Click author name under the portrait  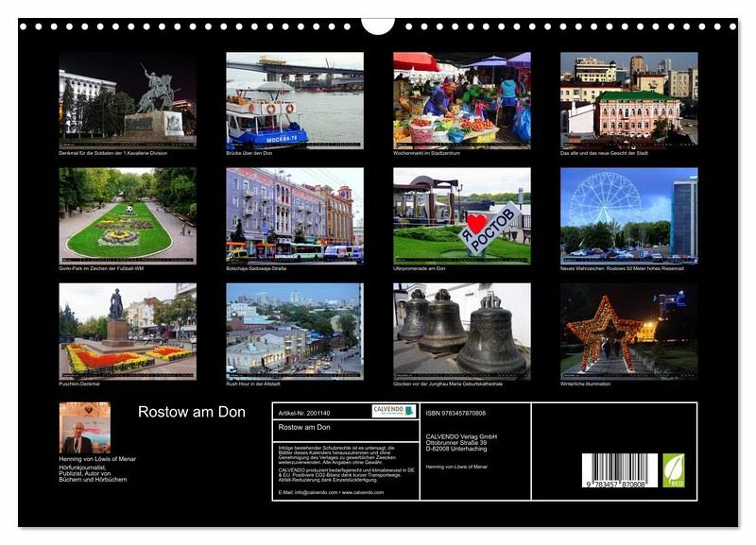[97, 459]
